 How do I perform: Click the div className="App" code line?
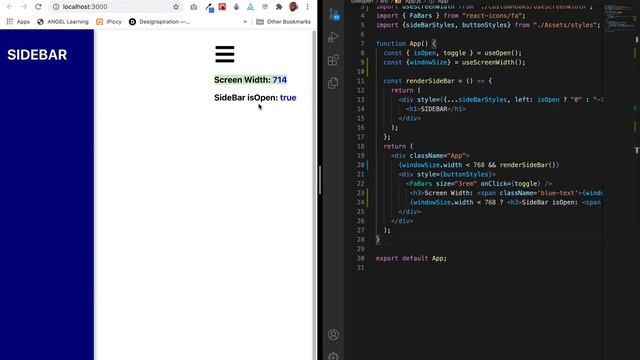pyautogui.click(x=430, y=156)
